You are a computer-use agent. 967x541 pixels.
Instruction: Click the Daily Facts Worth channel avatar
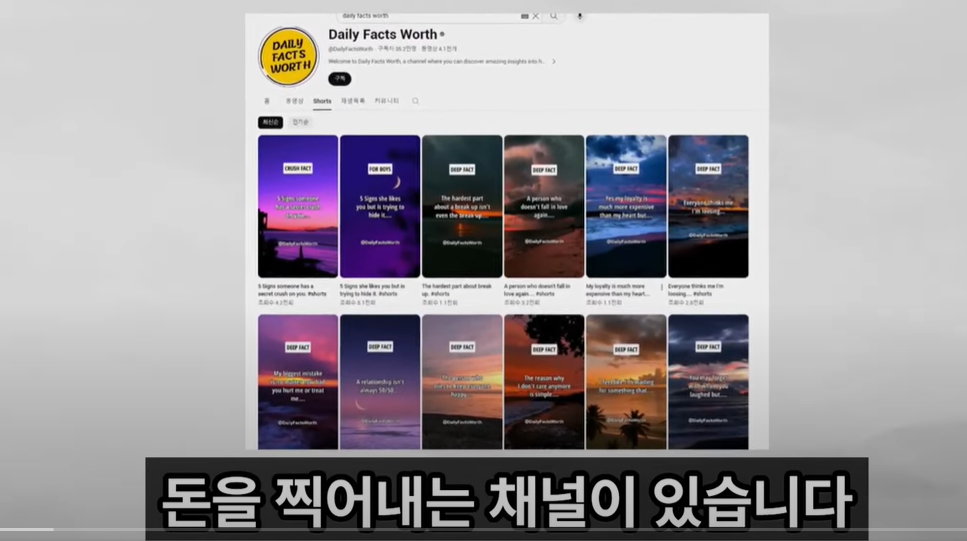coord(289,57)
